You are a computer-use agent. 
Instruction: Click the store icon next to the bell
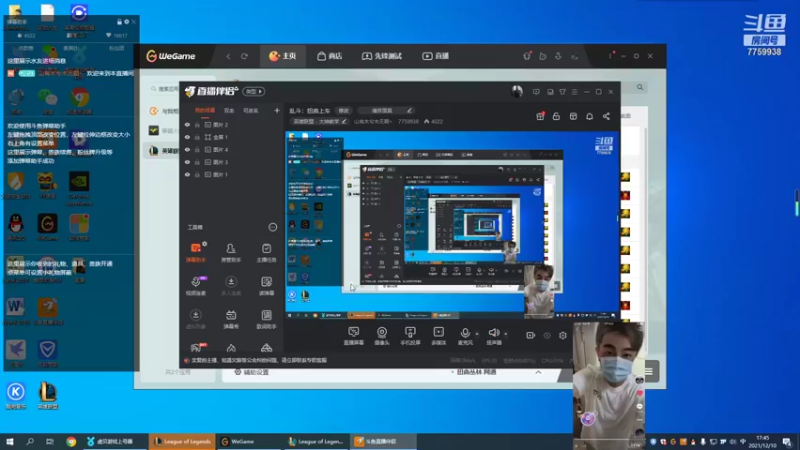[573, 116]
